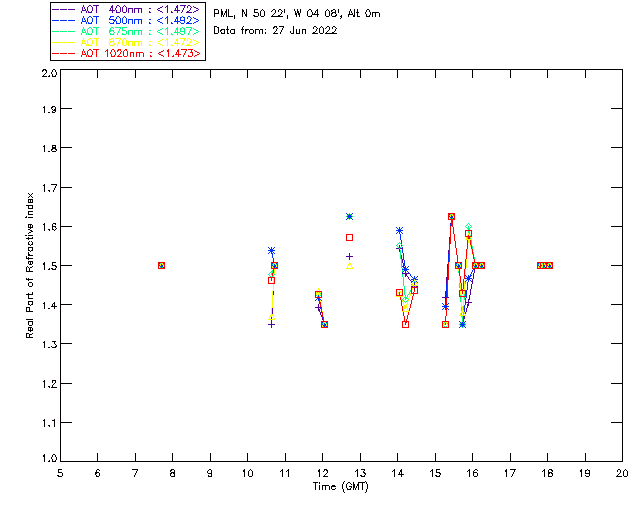Select the blue dashed line sample in the legend
The height and width of the screenshot is (512, 640).
pyautogui.click(x=64, y=20)
